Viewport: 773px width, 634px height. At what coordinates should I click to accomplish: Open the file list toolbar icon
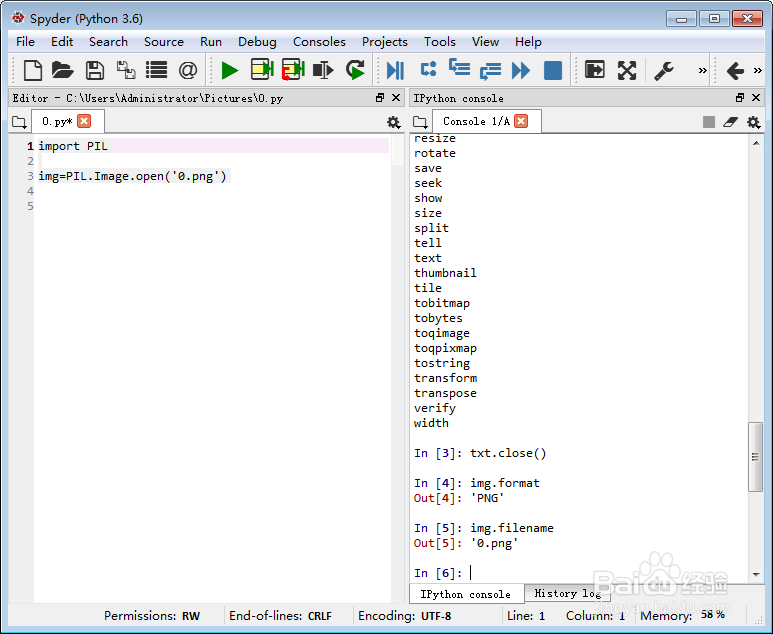156,70
